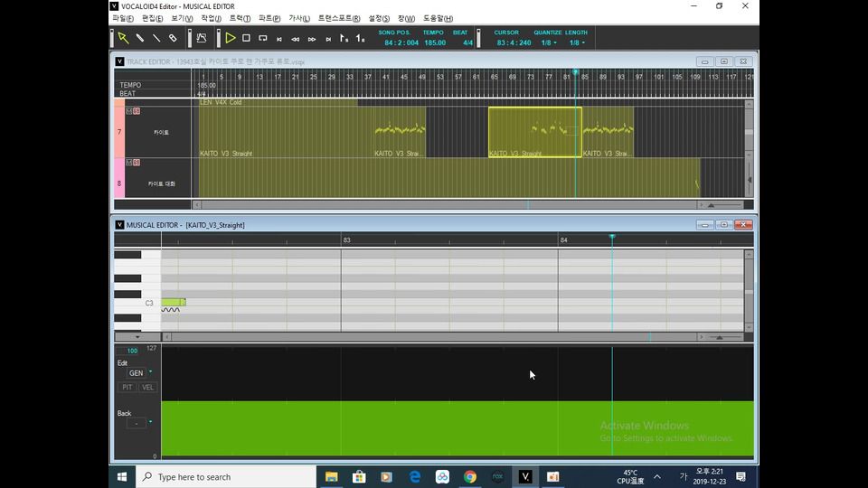868x488 pixels.
Task: Open the 파일(F) menu
Action: 123,18
